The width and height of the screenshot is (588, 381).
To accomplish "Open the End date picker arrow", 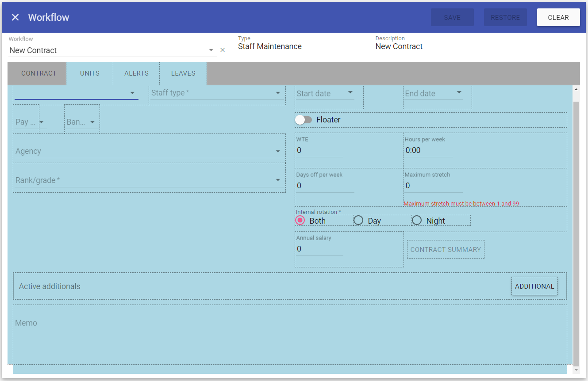I will click(x=459, y=92).
